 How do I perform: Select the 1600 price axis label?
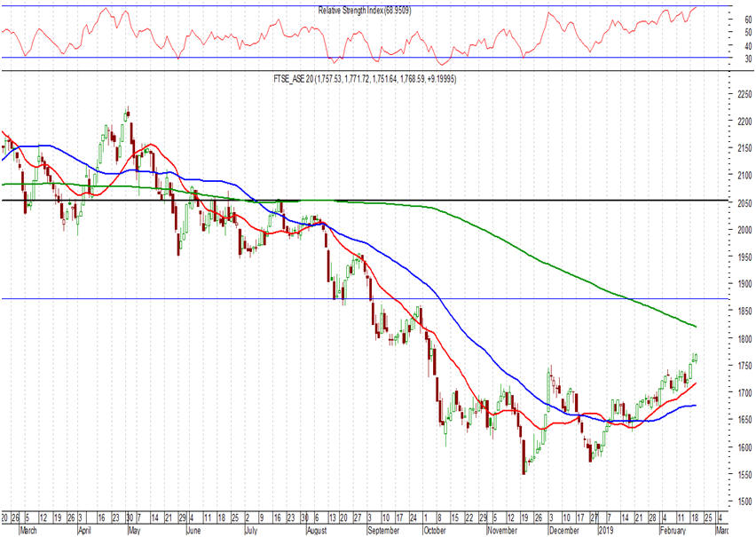tap(744, 447)
